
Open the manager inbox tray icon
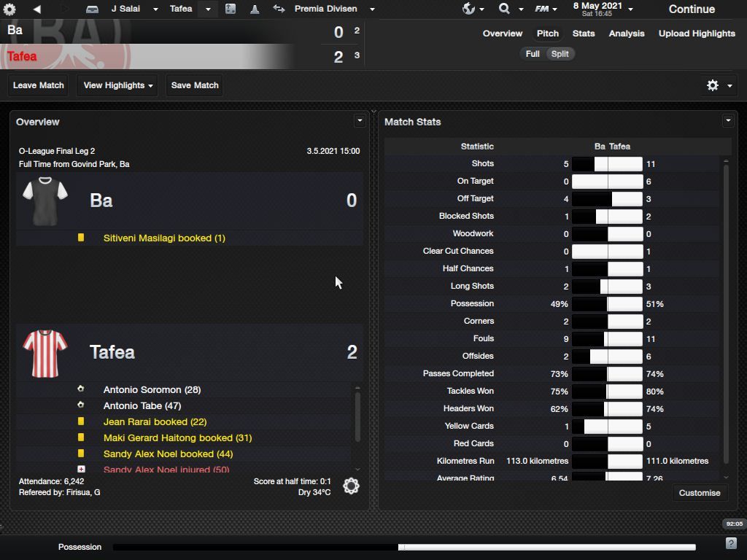pos(92,9)
